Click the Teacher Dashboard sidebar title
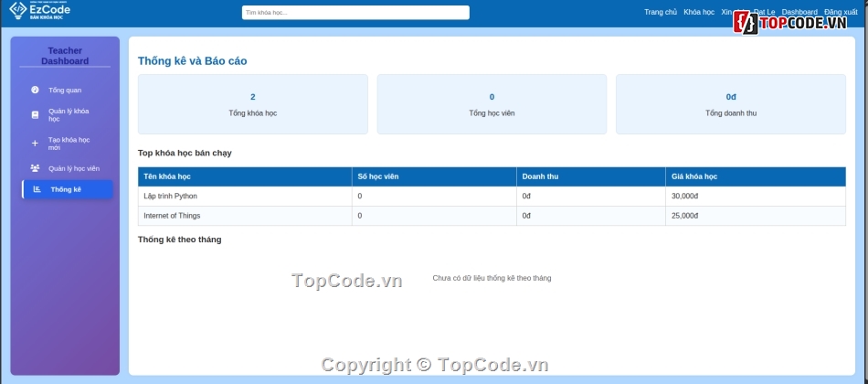 click(65, 56)
